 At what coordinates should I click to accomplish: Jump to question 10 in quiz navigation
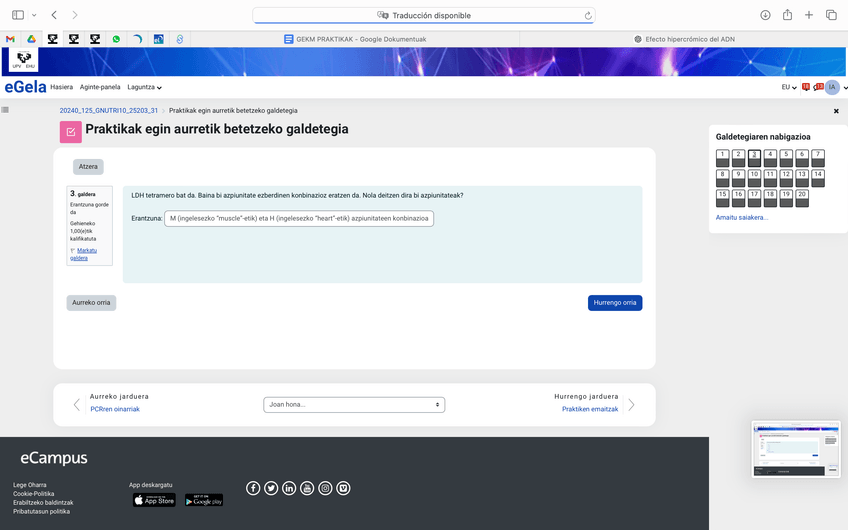click(x=754, y=178)
